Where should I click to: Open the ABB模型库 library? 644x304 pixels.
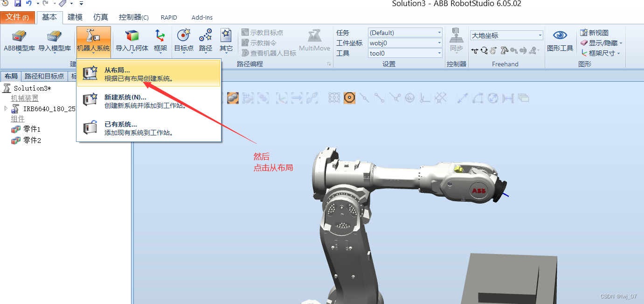(19, 41)
